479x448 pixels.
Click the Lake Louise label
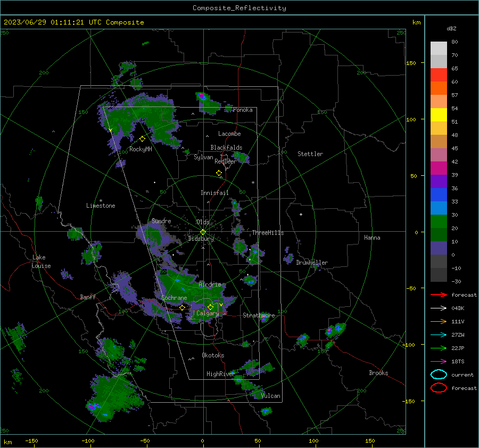42,262
